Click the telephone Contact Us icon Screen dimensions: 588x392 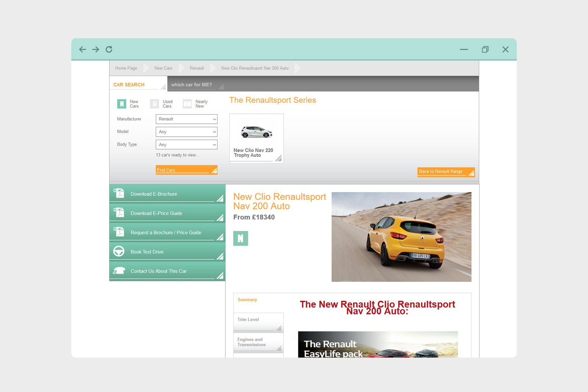click(119, 271)
